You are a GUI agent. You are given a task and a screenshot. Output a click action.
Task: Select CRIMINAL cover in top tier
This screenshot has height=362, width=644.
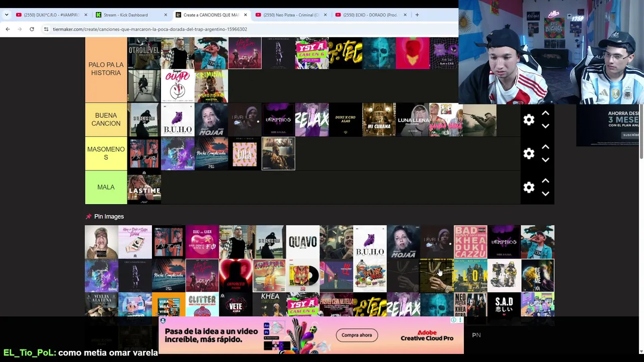pos(211,86)
